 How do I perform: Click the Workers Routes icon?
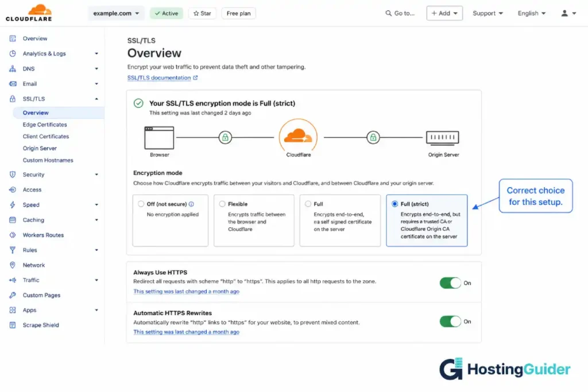tap(13, 235)
